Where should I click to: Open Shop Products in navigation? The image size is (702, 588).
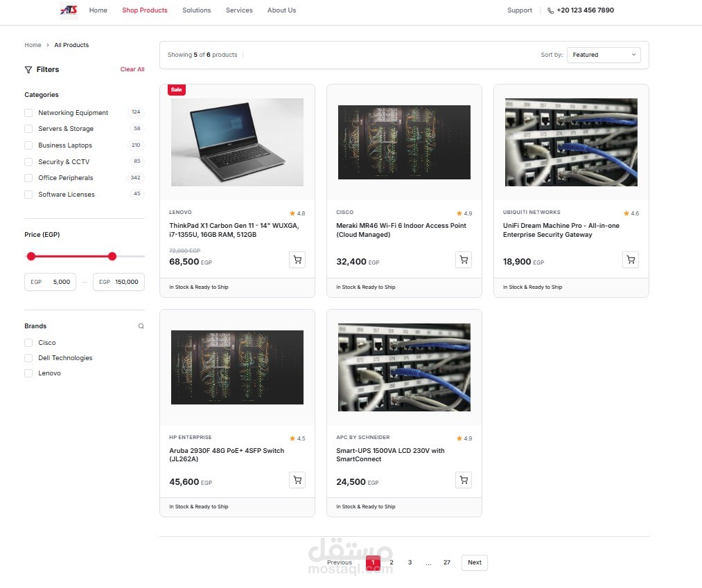coord(145,10)
